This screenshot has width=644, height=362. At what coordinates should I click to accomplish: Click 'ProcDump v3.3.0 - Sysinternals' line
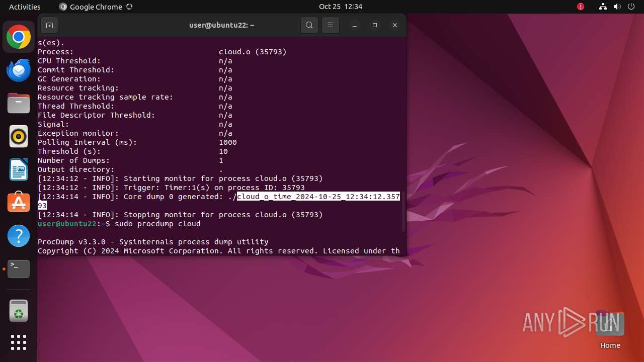point(153,242)
